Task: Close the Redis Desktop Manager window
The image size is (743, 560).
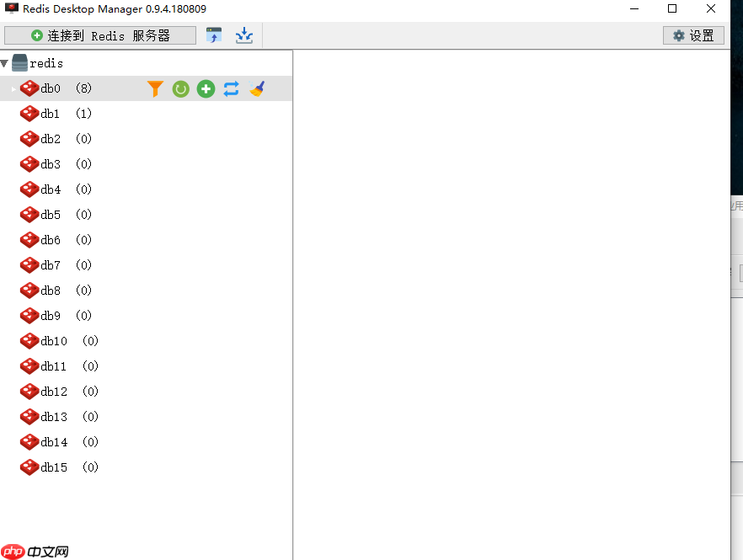Action: click(711, 8)
